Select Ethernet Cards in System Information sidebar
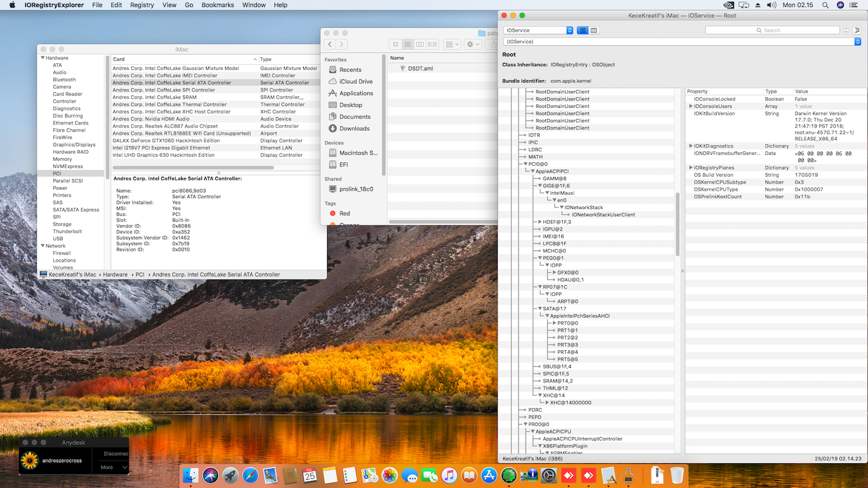 71,123
